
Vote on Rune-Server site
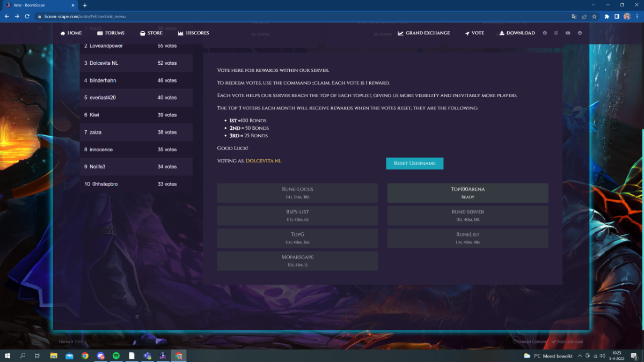pos(468,216)
